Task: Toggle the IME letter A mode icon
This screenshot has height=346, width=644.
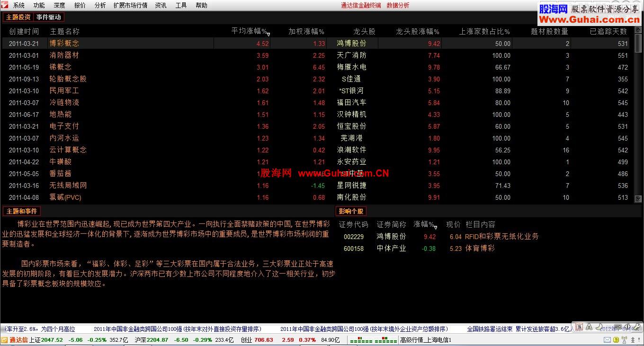Action: coord(589,327)
